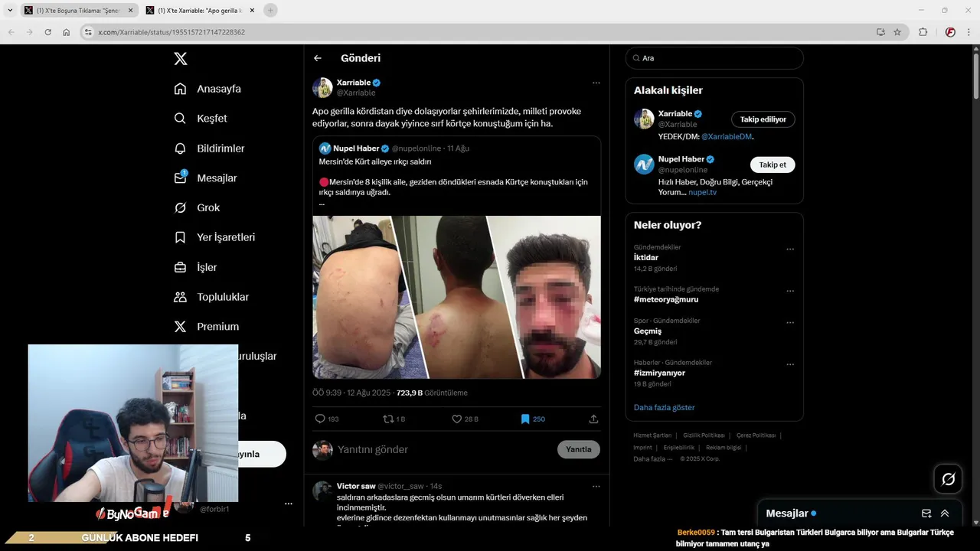Open #izmiryanıyor trending topic
980x551 pixels.
coord(659,373)
